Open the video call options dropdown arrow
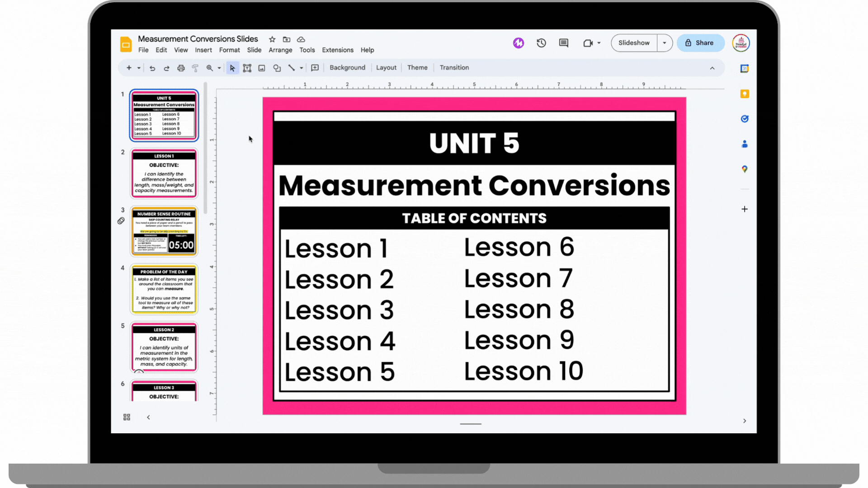 tap(599, 43)
